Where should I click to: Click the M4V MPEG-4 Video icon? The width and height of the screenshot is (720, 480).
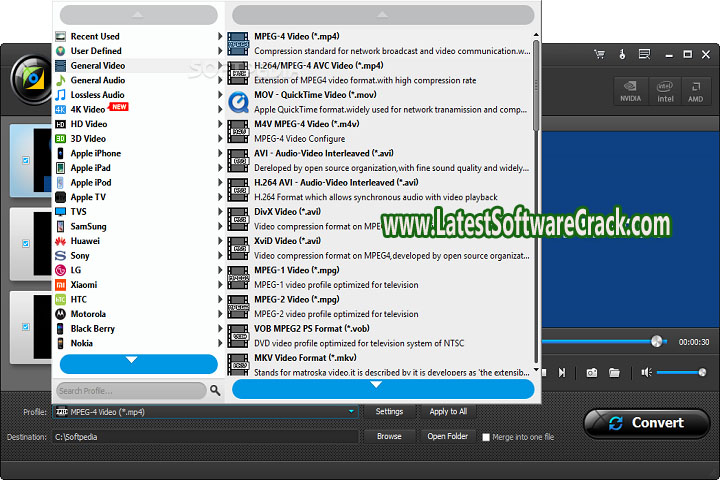coord(238,131)
